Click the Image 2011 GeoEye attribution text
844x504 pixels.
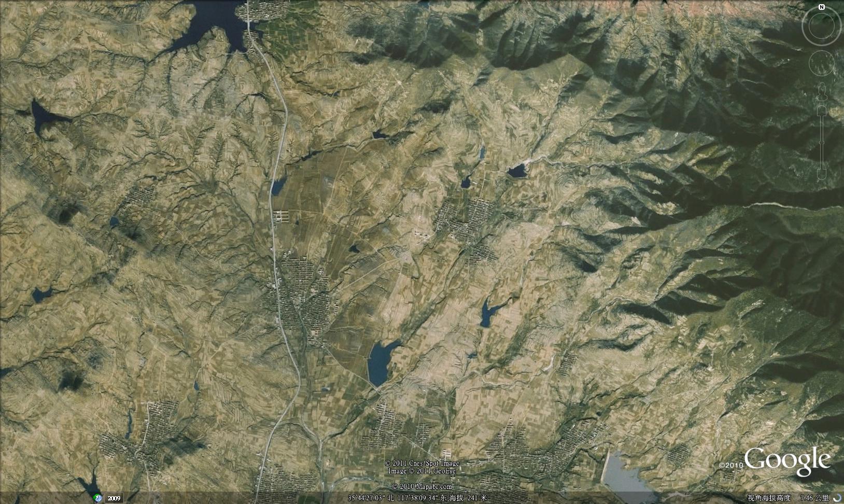(x=422, y=471)
